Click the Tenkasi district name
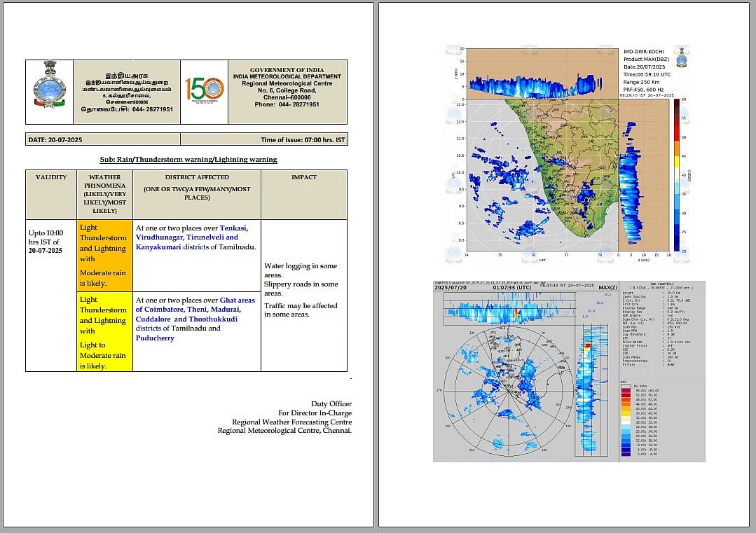Screen dimensions: 756x533 tap(233, 228)
